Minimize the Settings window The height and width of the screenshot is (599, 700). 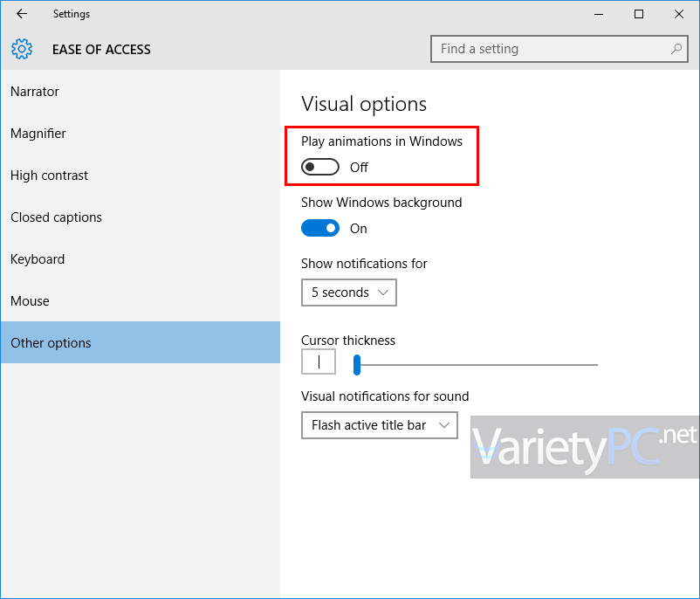coord(599,14)
